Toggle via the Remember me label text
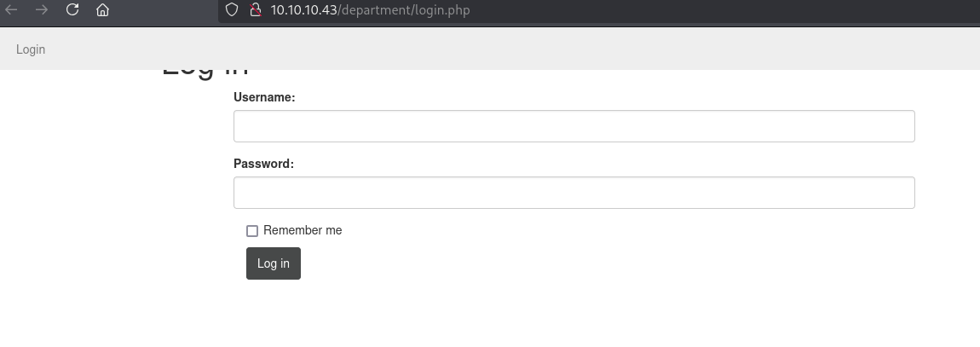The width and height of the screenshot is (980, 347). click(x=303, y=230)
